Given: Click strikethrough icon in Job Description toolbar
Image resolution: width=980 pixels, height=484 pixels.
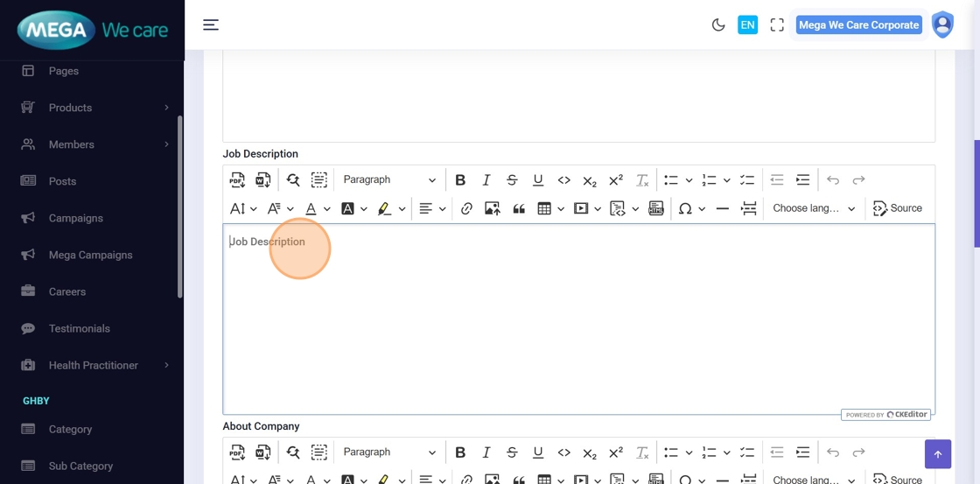Looking at the screenshot, I should tap(512, 180).
